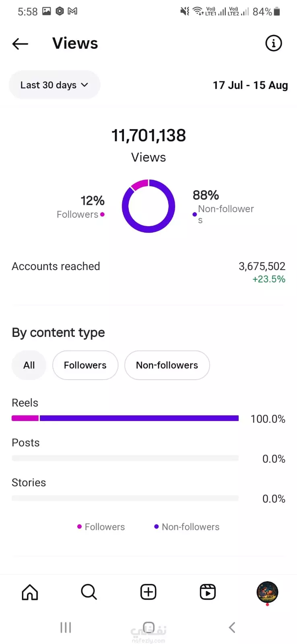The image size is (297, 644).
Task: Open the info circle icon
Action: pos(274,43)
